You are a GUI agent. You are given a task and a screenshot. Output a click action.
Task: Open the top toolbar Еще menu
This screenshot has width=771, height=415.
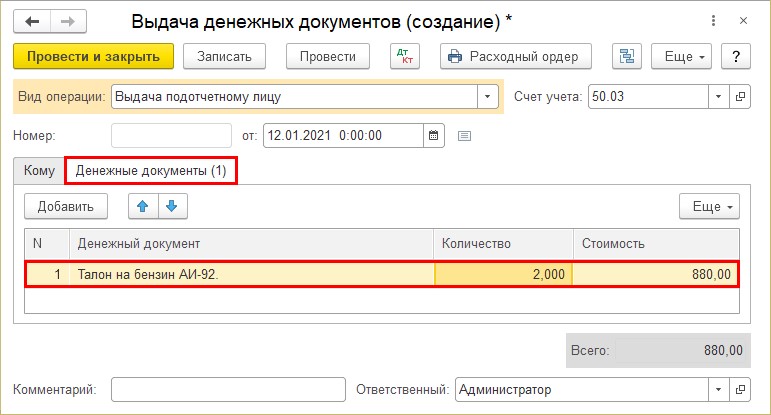point(681,57)
